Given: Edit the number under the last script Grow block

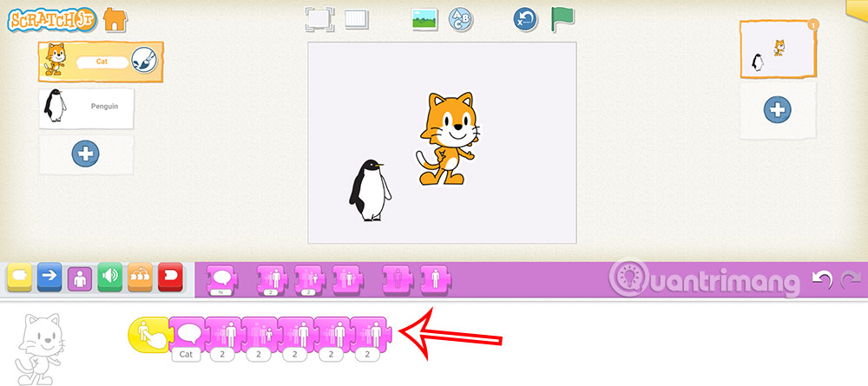Looking at the screenshot, I should (369, 355).
